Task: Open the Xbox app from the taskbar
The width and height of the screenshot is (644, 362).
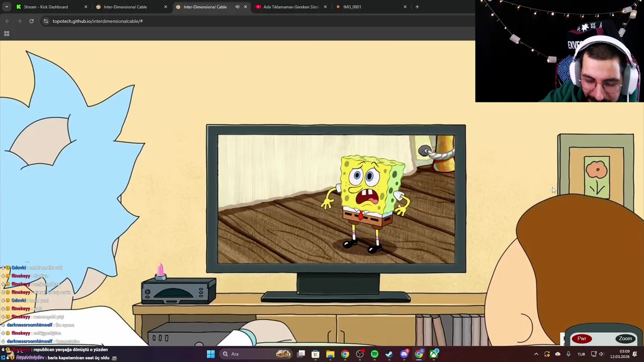Action: coord(434,354)
